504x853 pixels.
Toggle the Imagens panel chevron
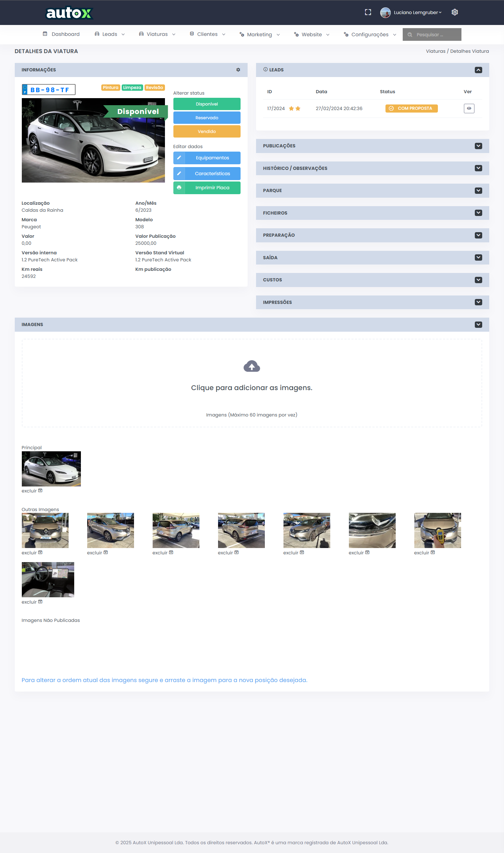click(x=478, y=325)
